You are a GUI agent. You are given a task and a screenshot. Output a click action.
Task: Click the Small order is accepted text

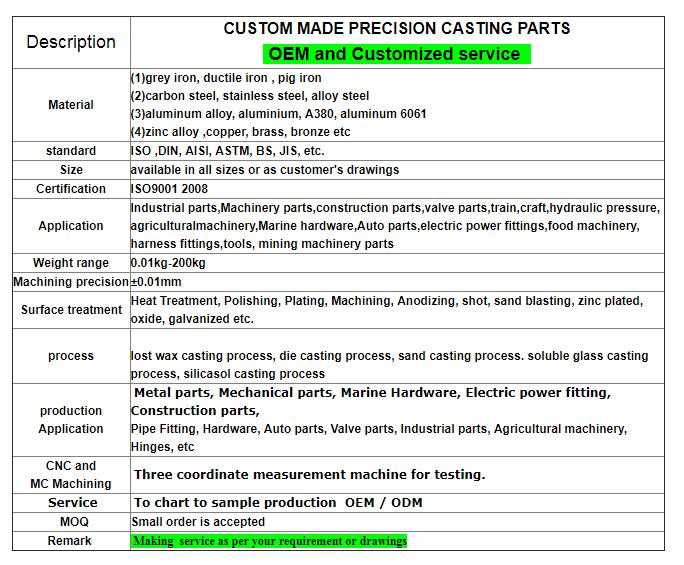pos(198,522)
